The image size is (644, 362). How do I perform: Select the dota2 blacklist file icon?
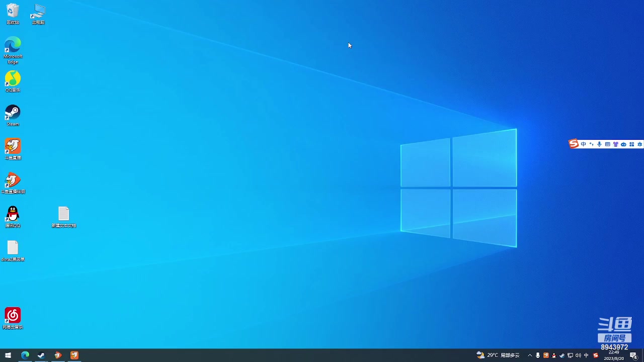coord(13,251)
